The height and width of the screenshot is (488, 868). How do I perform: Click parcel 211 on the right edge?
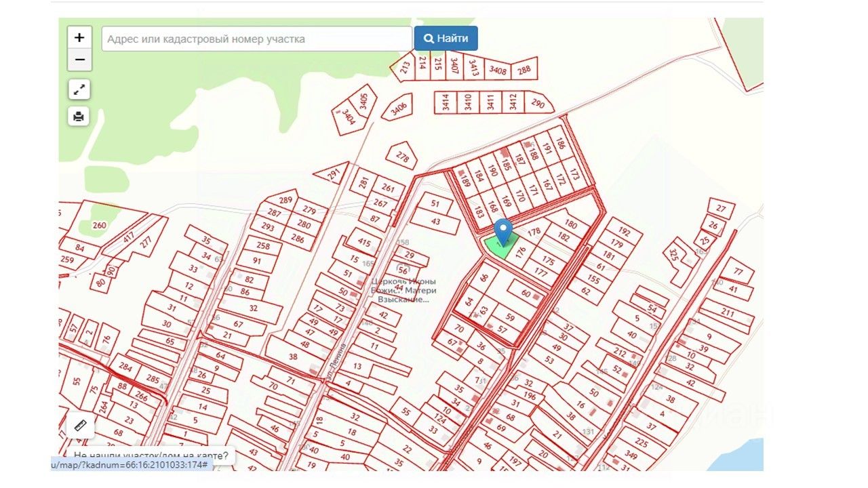click(x=728, y=312)
